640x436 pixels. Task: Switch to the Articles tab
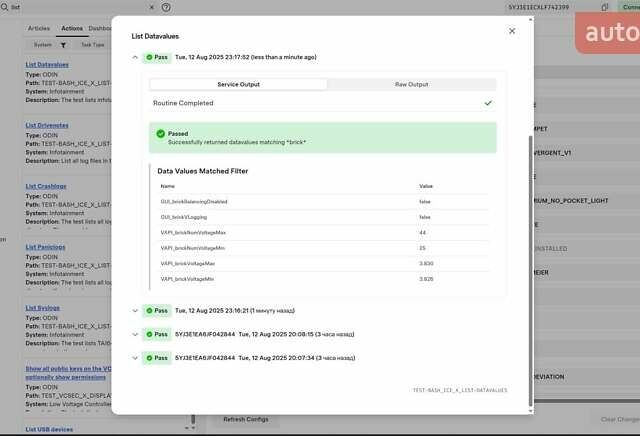tap(39, 28)
